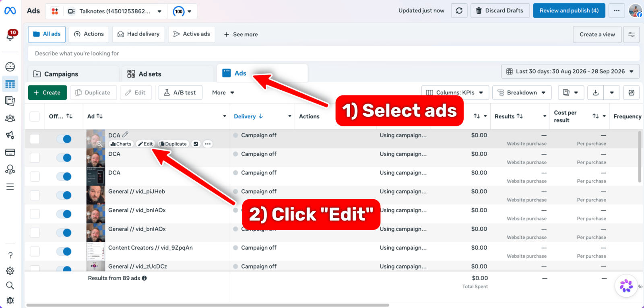
Task: Tick checkbox for General // vid_piJHeb
Action: (35, 195)
